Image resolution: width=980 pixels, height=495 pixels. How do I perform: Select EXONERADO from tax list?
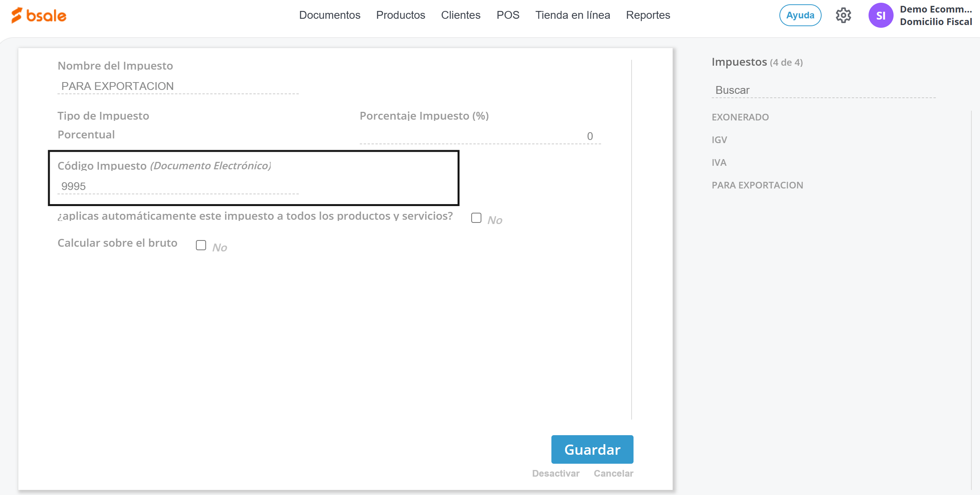tap(740, 117)
